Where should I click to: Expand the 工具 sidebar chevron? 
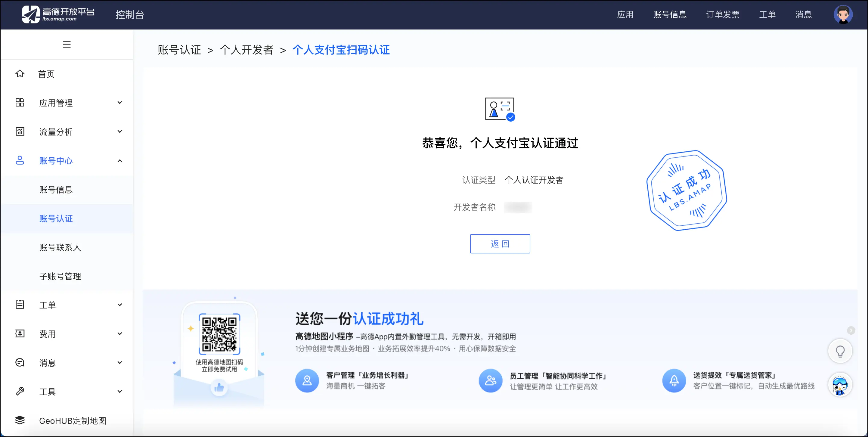tap(119, 391)
